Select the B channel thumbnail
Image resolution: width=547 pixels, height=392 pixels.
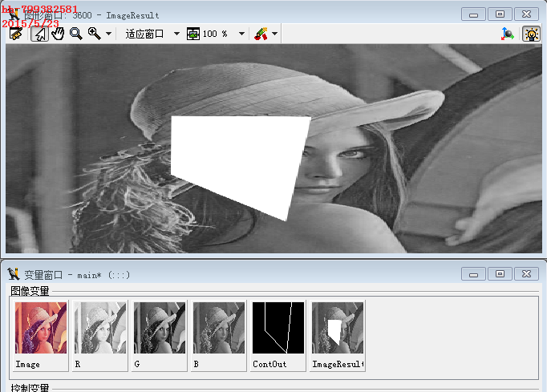click(219, 335)
